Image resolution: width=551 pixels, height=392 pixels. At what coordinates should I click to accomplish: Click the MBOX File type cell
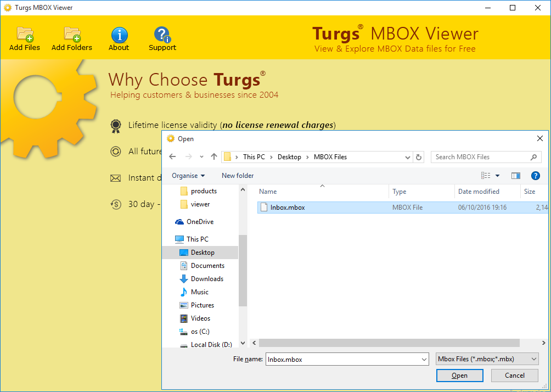pos(407,208)
